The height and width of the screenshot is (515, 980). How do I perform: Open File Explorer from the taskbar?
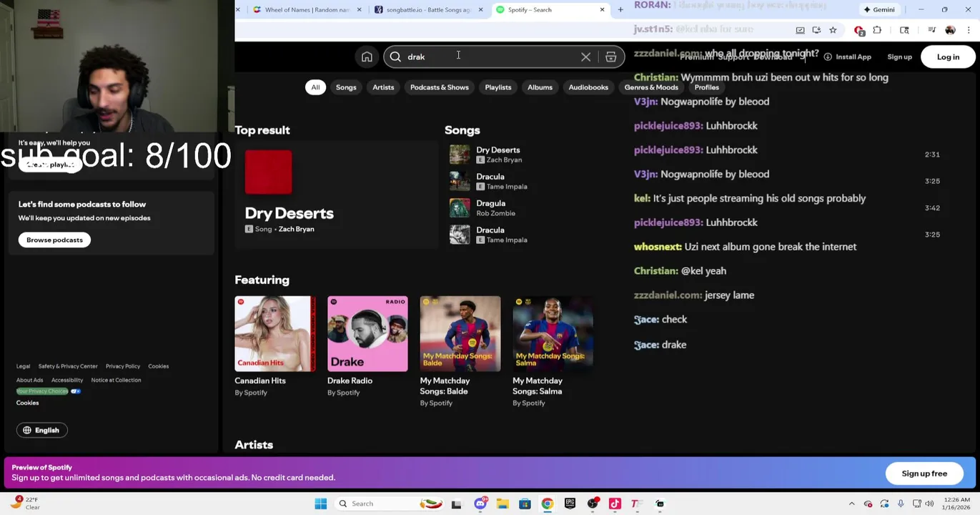coord(503,504)
